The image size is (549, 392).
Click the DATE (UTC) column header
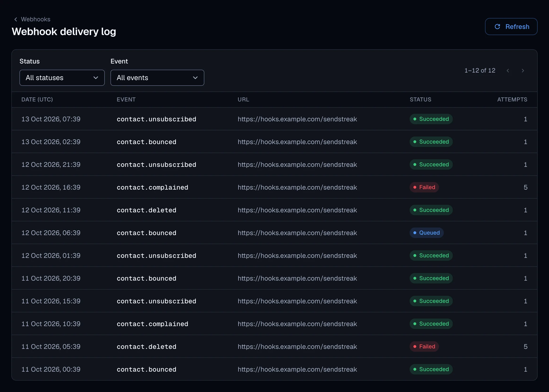pyautogui.click(x=37, y=100)
